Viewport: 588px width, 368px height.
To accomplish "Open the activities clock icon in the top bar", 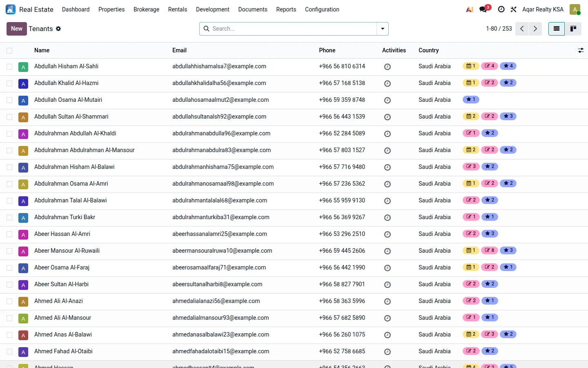I will pyautogui.click(x=501, y=9).
